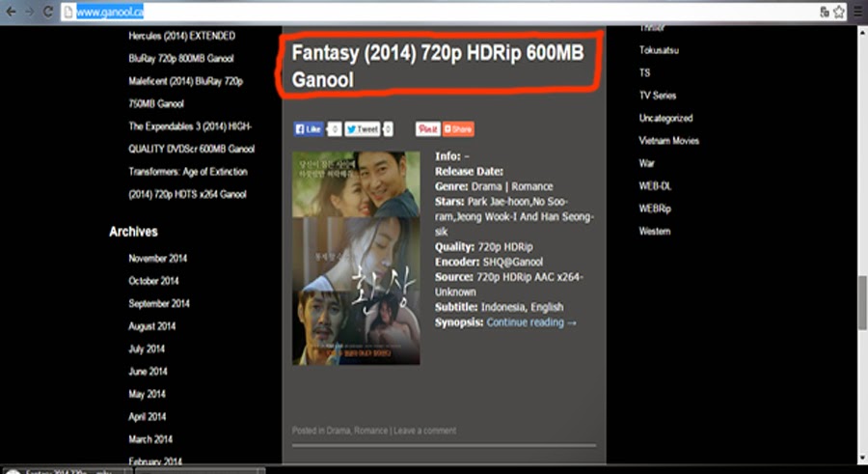Open the Chrome menu icon

(858, 12)
